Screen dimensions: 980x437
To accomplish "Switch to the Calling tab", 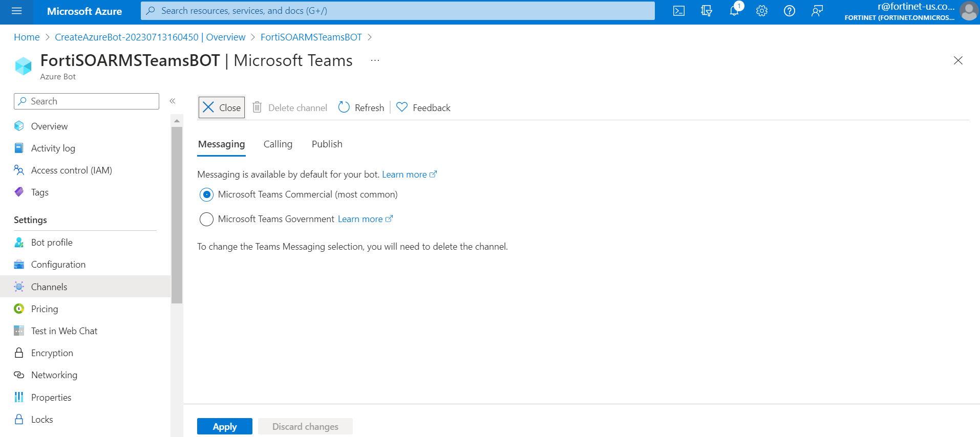I will pyautogui.click(x=278, y=144).
